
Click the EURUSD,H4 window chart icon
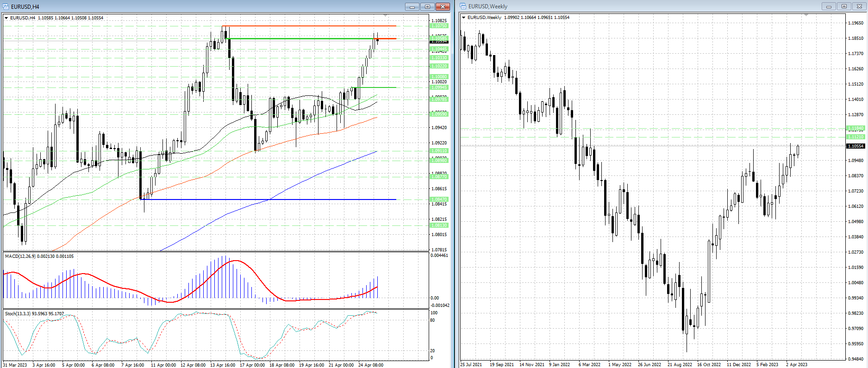pyautogui.click(x=6, y=6)
